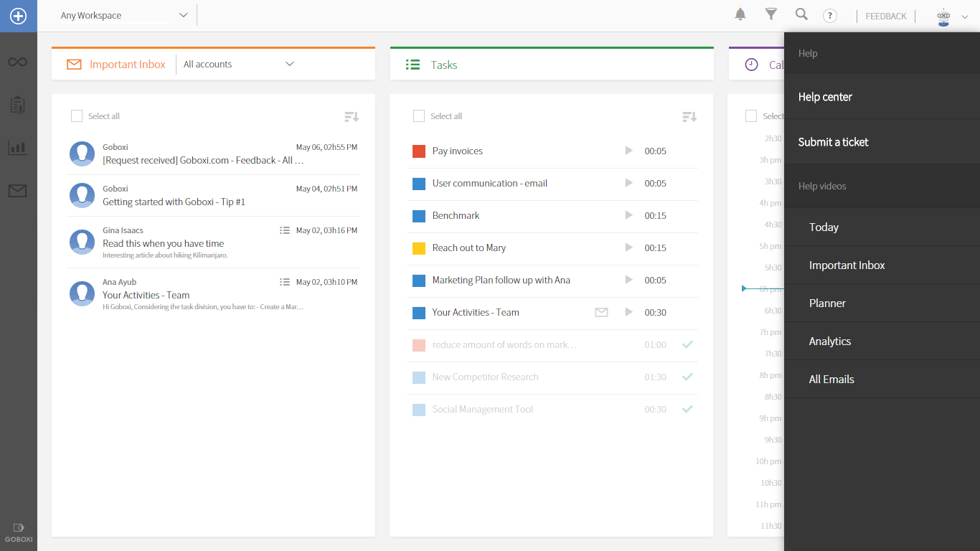
Task: Sort tasks using the sort icon
Action: (x=689, y=117)
